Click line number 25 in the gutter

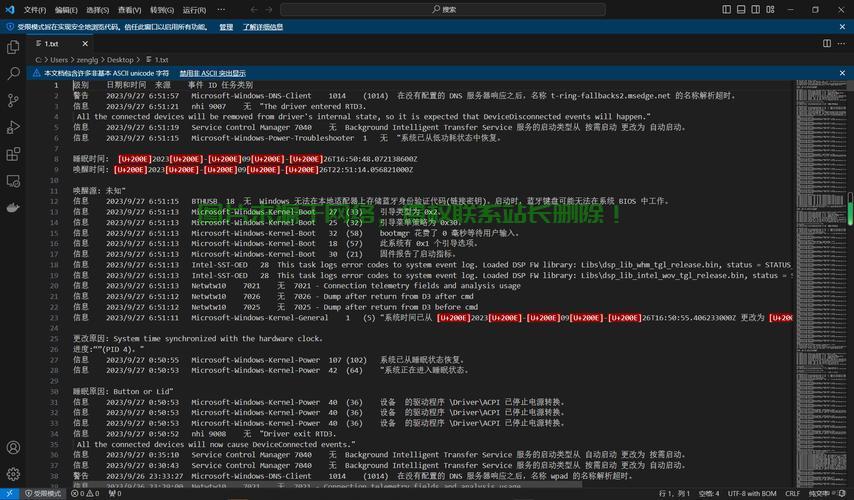point(54,338)
